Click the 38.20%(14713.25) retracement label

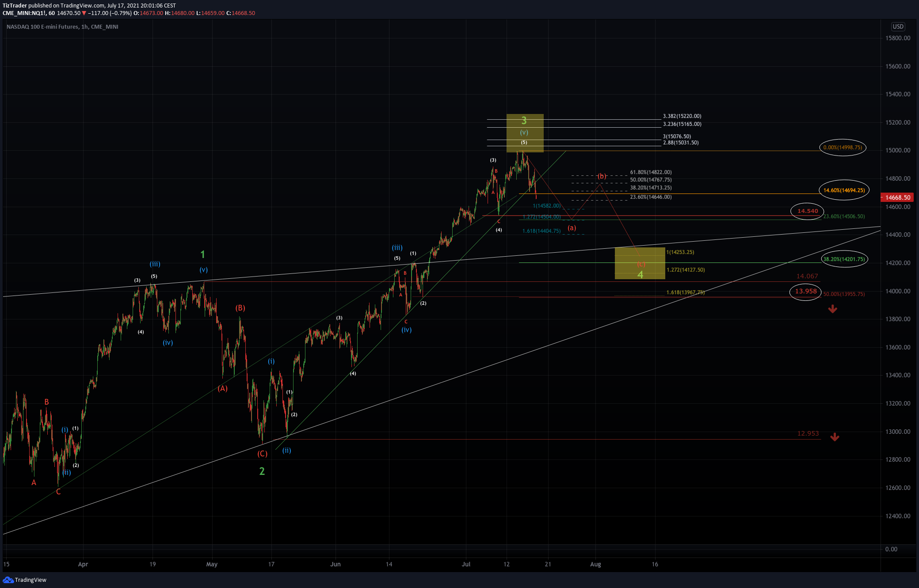pos(651,188)
